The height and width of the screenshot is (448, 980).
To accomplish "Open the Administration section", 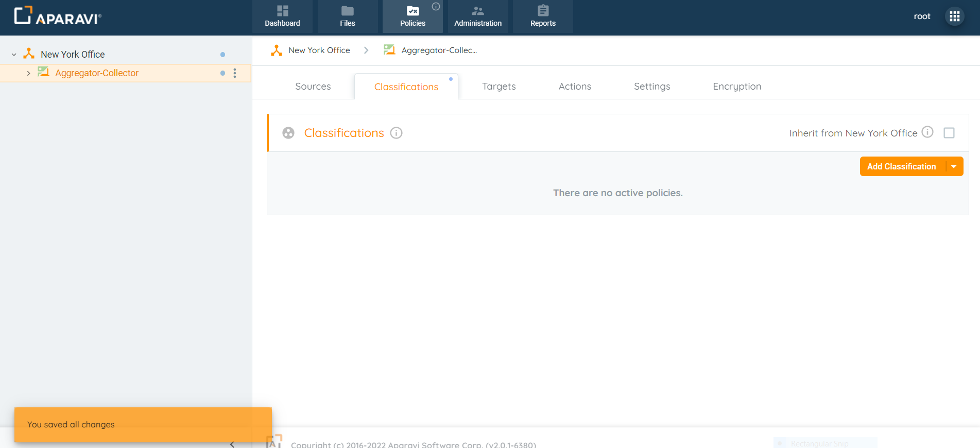I will pyautogui.click(x=477, y=16).
